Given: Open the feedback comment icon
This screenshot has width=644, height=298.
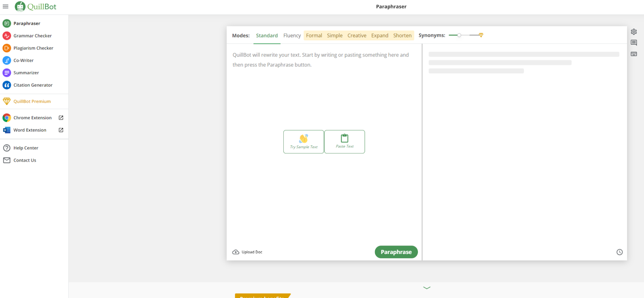Looking at the screenshot, I should [x=634, y=43].
